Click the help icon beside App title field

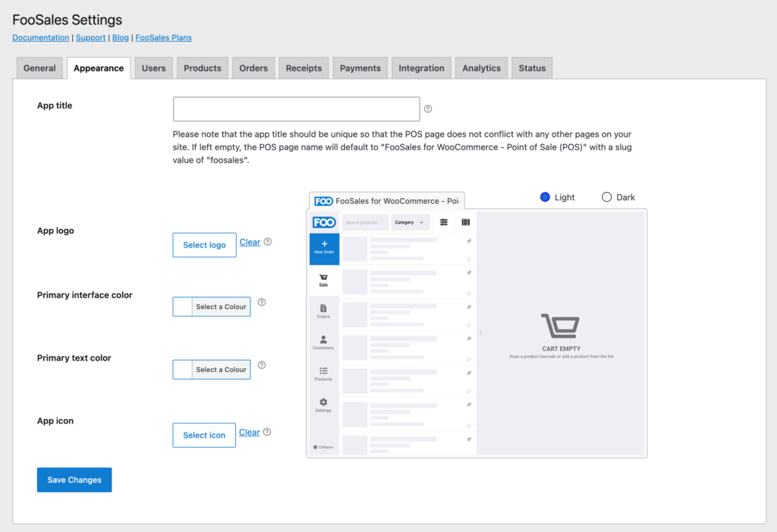pos(428,109)
